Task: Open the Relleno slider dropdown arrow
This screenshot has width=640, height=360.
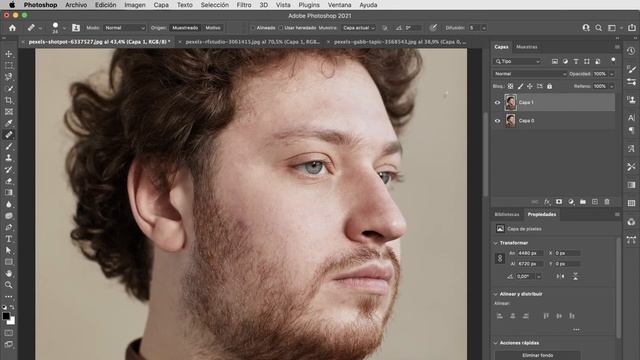Action: pyautogui.click(x=611, y=86)
